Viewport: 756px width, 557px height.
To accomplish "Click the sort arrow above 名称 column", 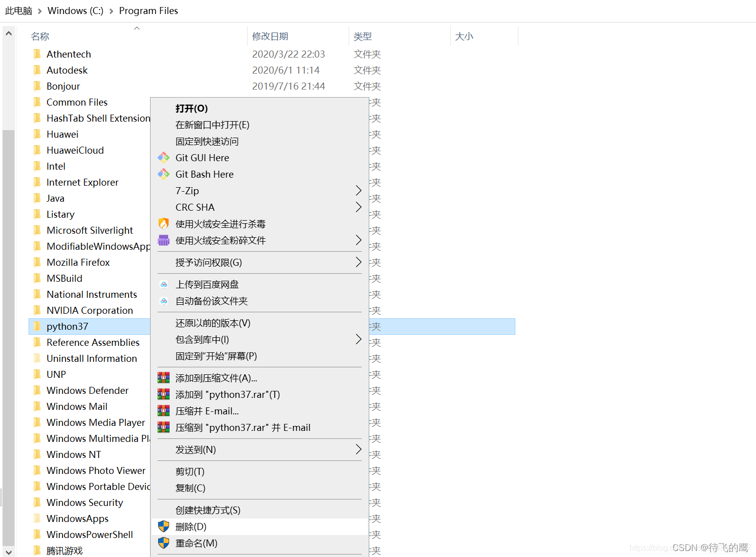I will pos(137,28).
